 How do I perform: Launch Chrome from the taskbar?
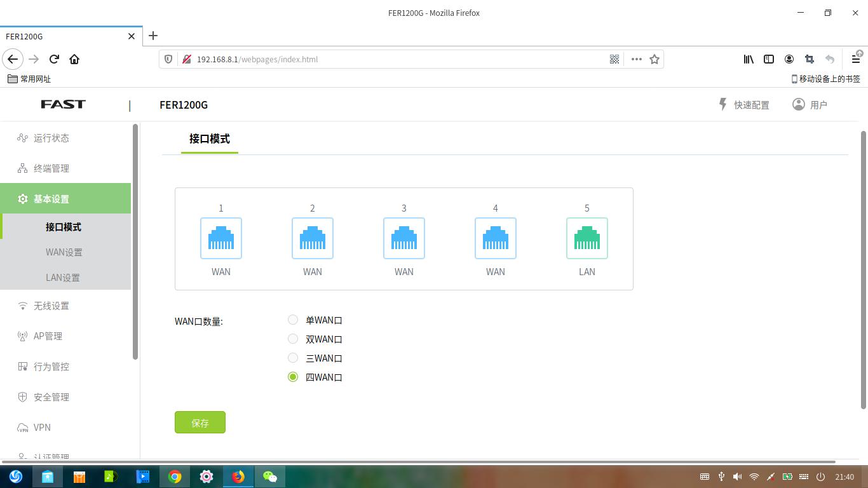coord(175,477)
